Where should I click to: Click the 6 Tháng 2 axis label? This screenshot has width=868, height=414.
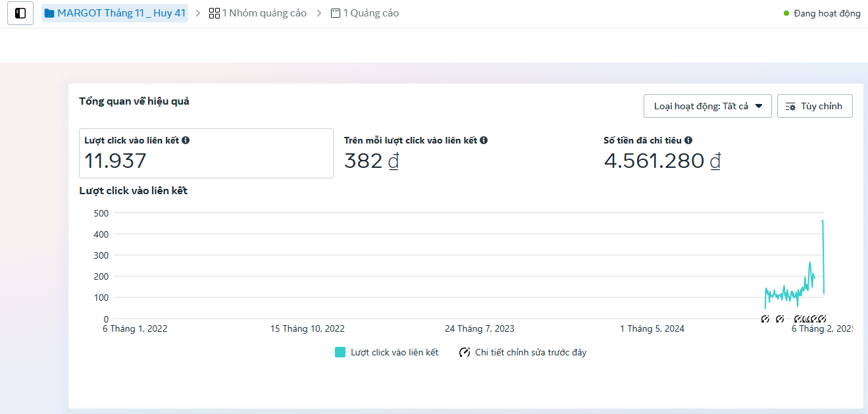pyautogui.click(x=821, y=328)
